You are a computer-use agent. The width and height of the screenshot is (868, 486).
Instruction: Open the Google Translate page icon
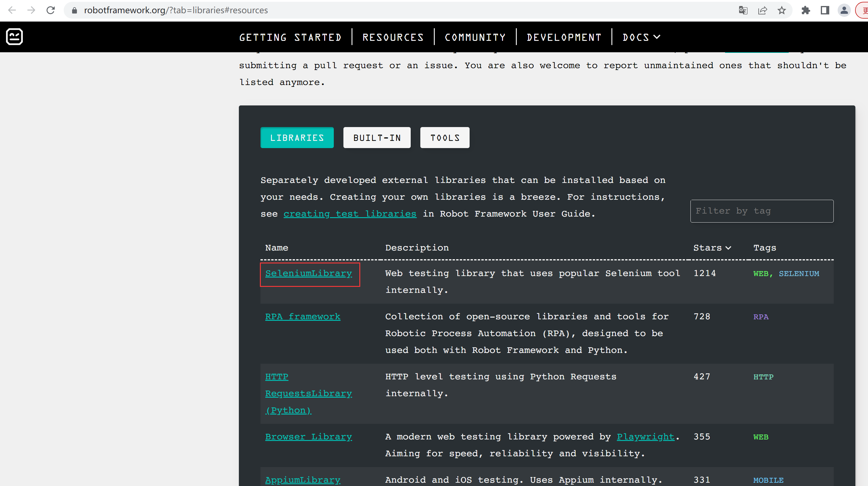click(743, 10)
